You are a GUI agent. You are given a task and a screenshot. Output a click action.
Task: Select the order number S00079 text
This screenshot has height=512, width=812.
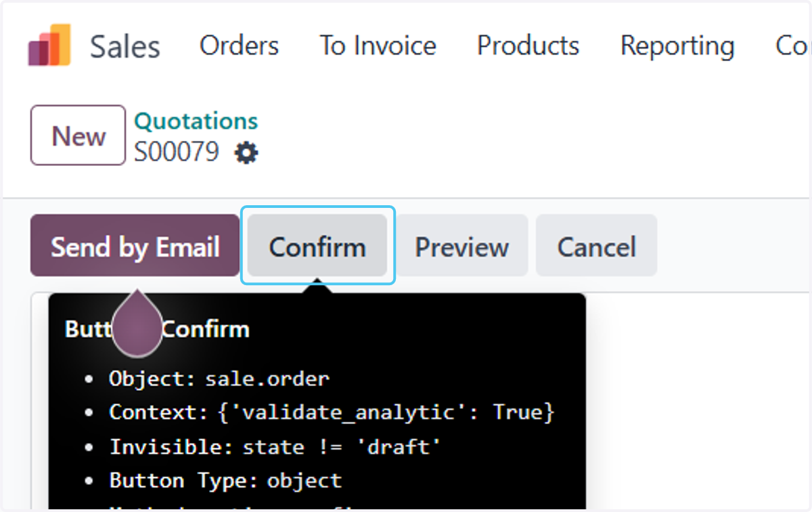(x=177, y=152)
